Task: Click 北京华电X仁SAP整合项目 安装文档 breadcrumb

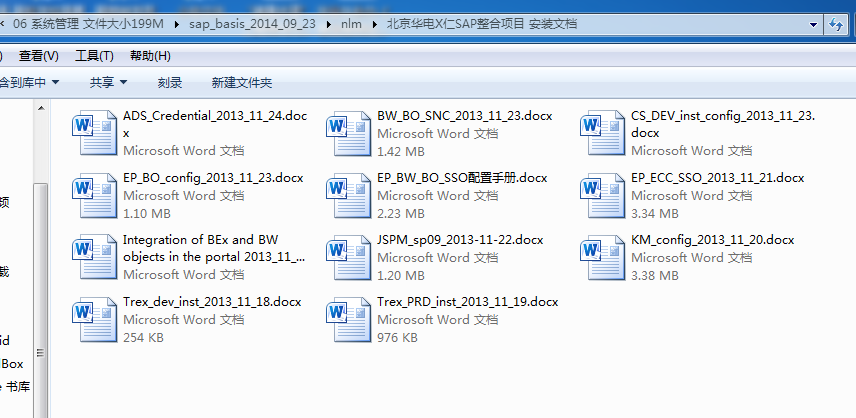Action: tap(482, 24)
